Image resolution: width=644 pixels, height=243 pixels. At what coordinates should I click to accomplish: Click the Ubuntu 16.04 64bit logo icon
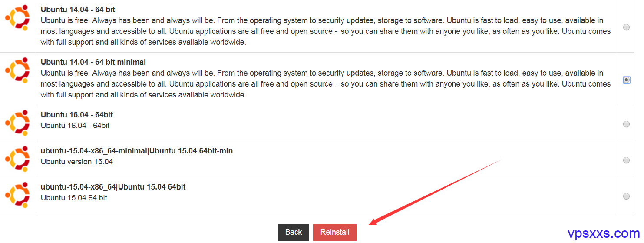click(17, 123)
